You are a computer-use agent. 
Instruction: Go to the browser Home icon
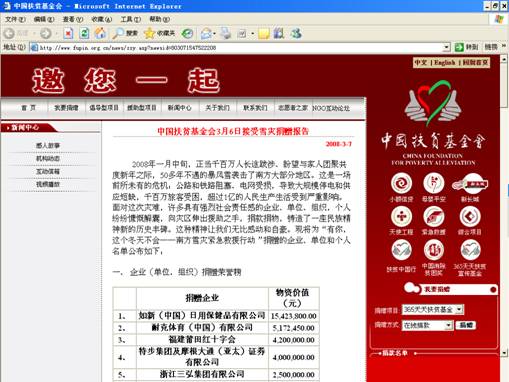100,33
